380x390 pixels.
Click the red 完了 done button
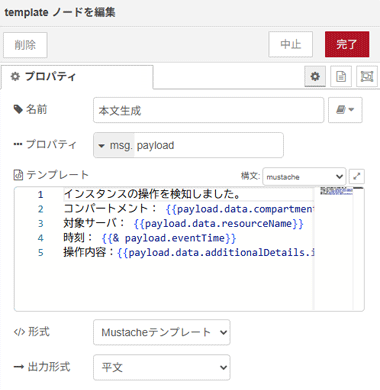347,44
